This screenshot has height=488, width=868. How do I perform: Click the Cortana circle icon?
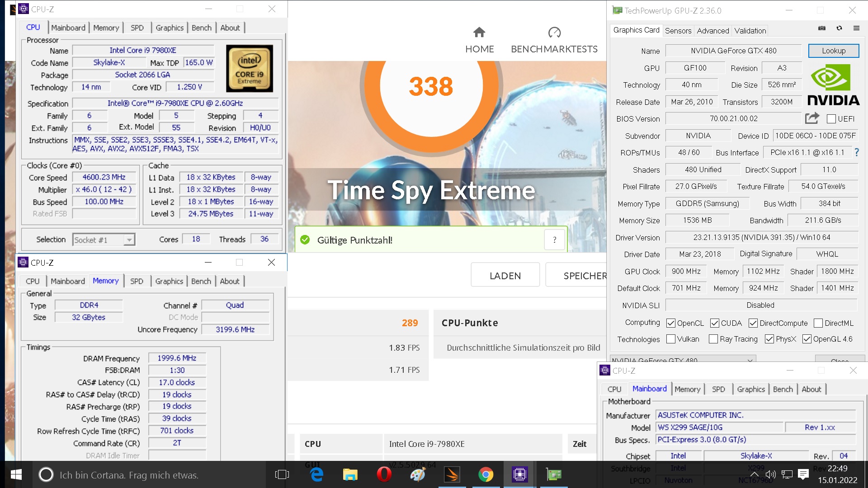coord(46,474)
